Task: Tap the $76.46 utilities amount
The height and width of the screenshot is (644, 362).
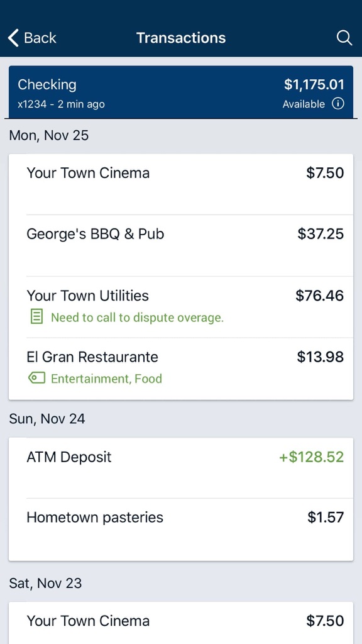Action: click(x=320, y=296)
